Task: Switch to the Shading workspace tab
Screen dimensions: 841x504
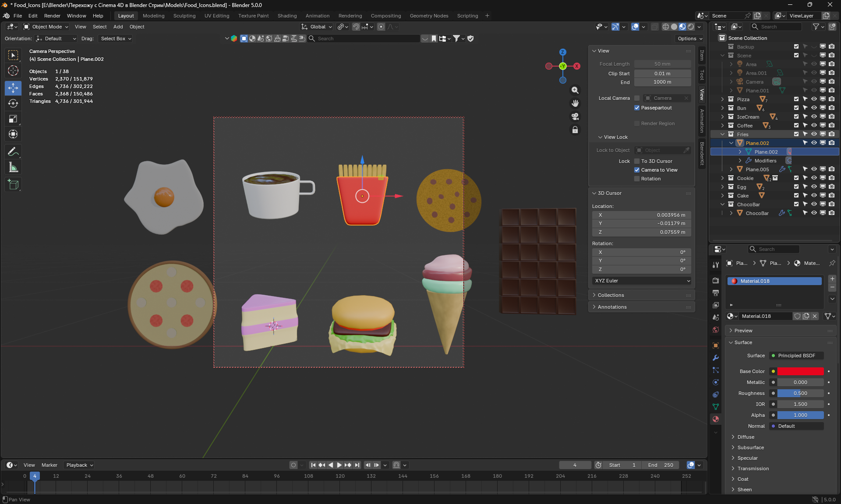Action: [x=287, y=16]
